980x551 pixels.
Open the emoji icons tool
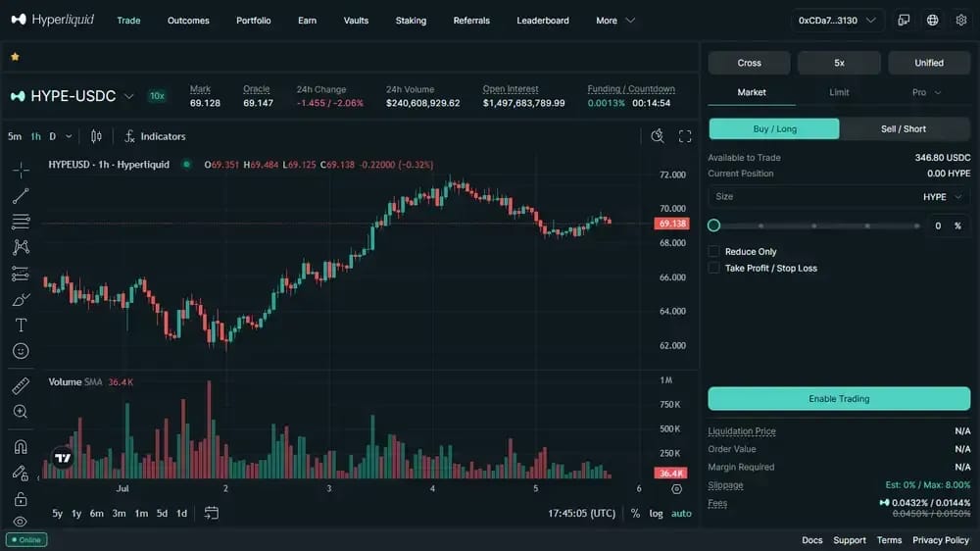tap(21, 351)
